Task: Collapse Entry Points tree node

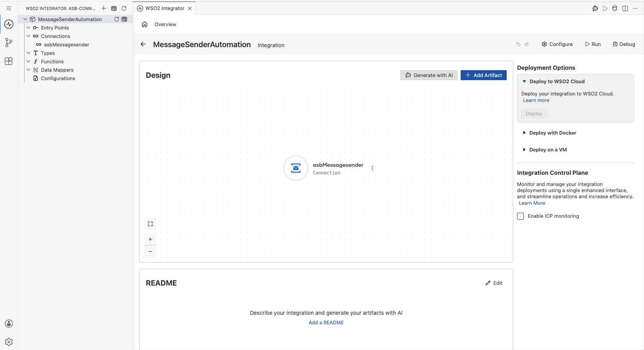Action: tap(28, 28)
